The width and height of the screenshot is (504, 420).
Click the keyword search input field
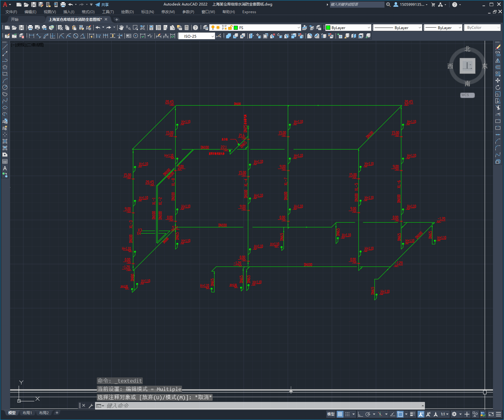pos(357,5)
